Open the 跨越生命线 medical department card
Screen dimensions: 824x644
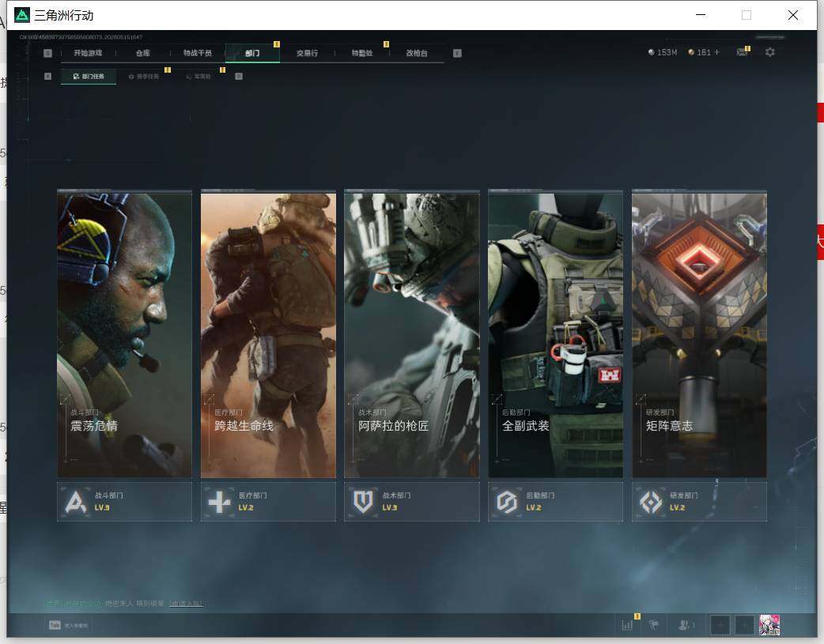point(268,334)
